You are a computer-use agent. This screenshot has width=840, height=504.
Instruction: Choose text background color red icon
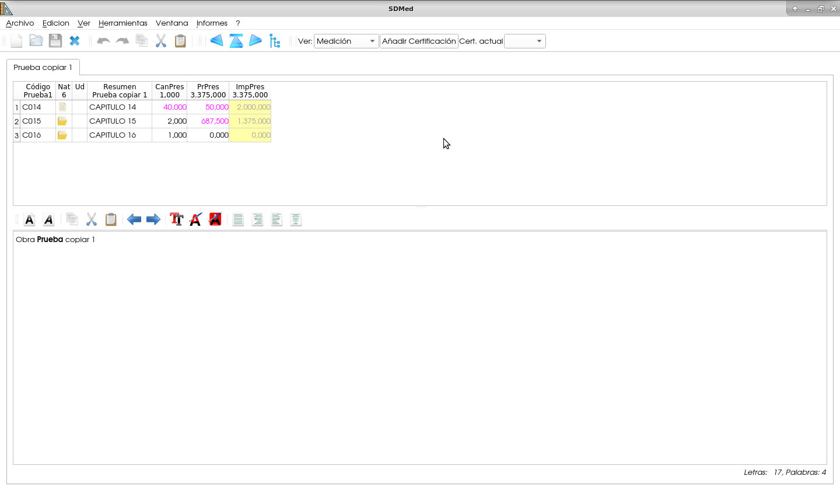215,219
